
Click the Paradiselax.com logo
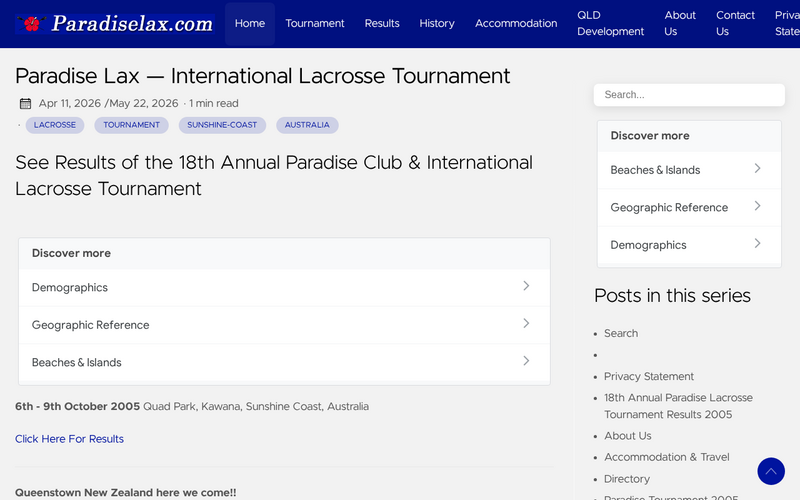(115, 23)
